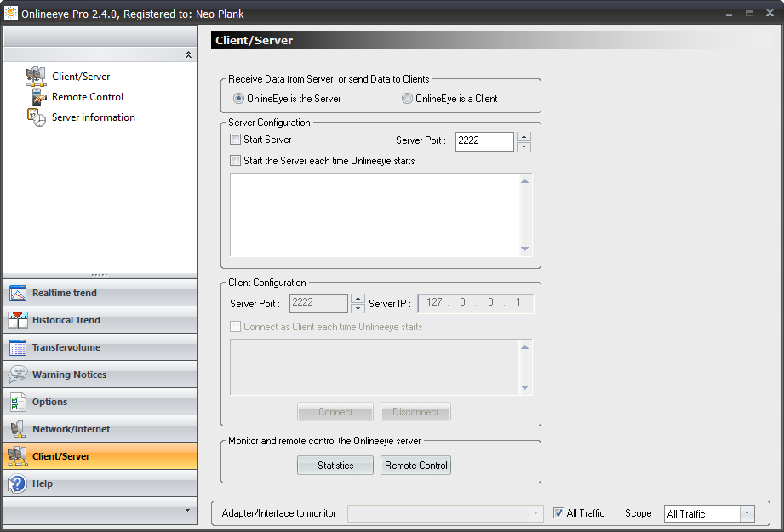Switch to Network/Internet section

click(100, 429)
